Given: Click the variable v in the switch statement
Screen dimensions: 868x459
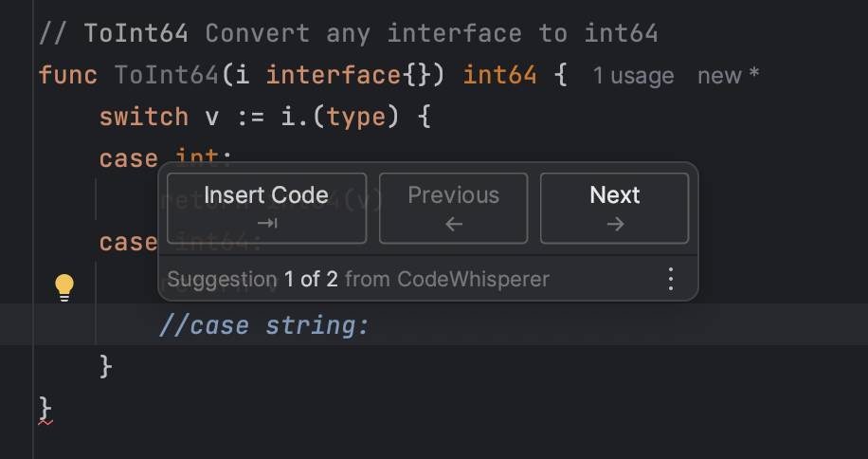Looking at the screenshot, I should [211, 118].
